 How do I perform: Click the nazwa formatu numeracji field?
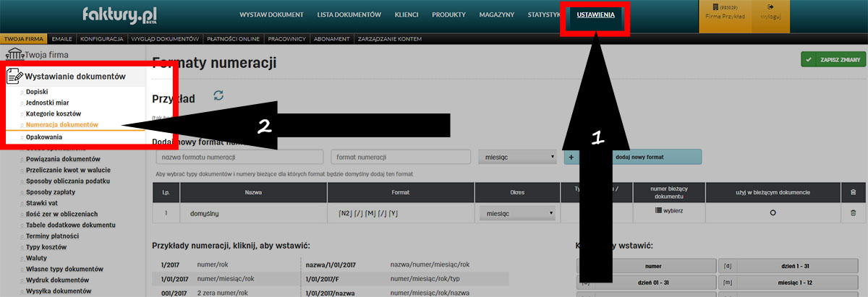[x=239, y=156]
